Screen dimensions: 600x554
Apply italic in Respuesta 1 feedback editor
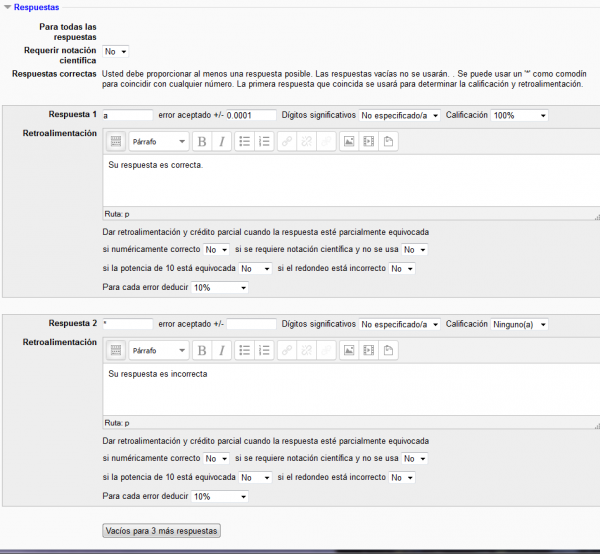221,141
